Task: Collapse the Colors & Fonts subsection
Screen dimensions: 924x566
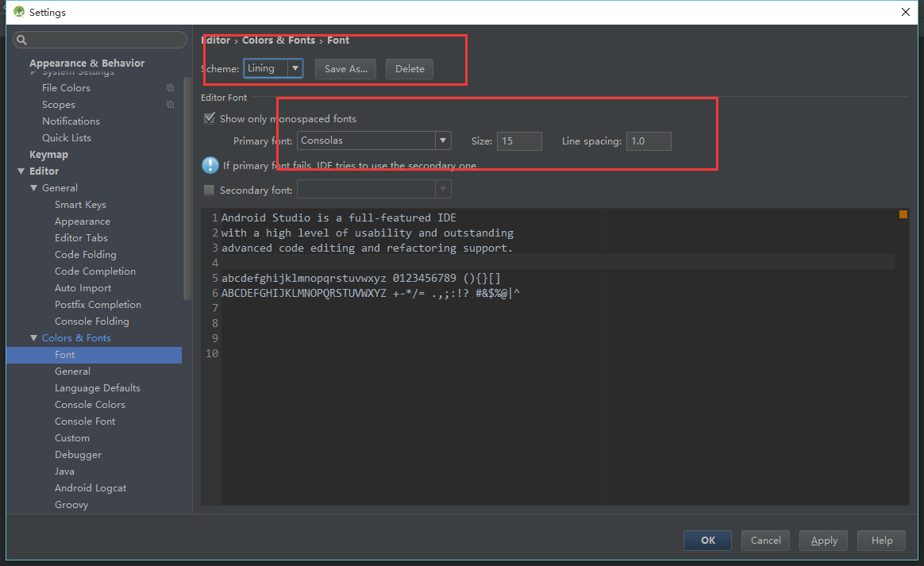Action: pyautogui.click(x=33, y=338)
